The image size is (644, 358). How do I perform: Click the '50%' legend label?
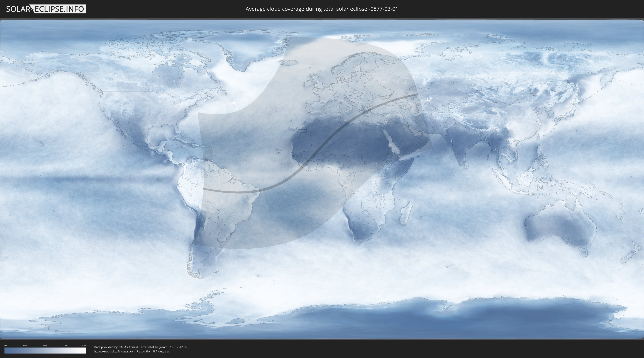point(45,345)
